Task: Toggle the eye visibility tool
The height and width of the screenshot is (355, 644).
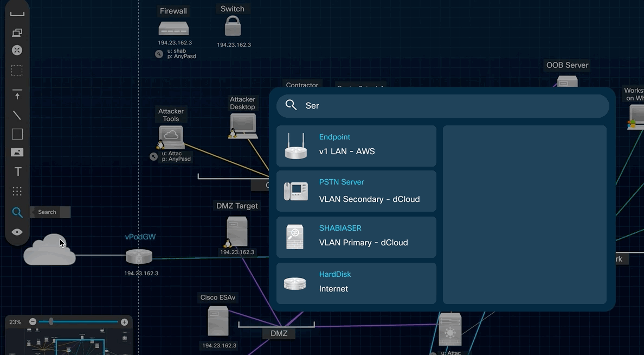Action: (17, 232)
